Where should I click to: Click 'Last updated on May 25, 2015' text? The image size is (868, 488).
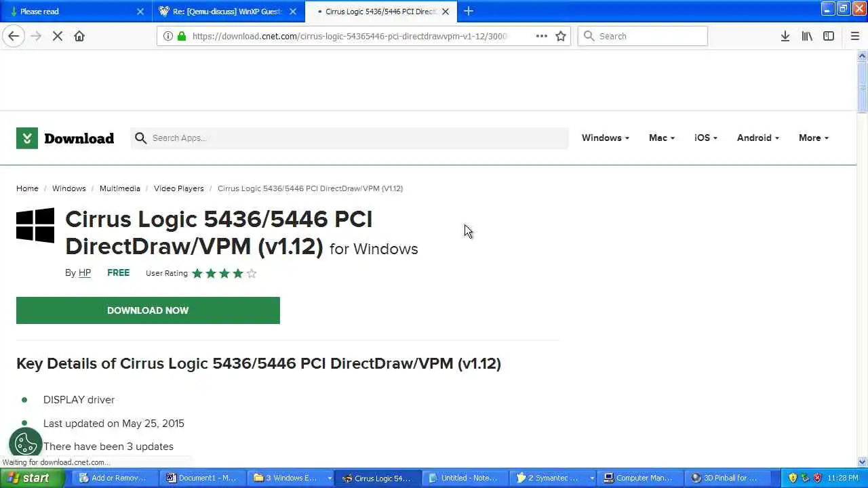tap(114, 423)
